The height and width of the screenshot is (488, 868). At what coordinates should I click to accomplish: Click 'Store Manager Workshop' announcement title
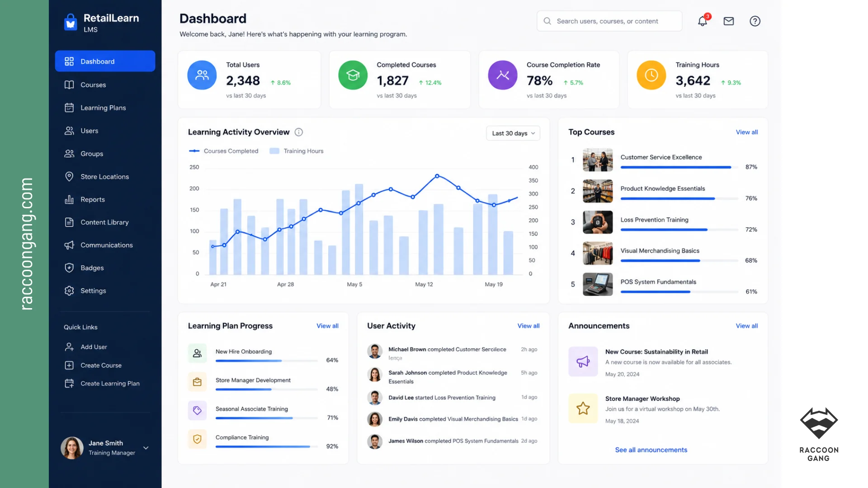pyautogui.click(x=642, y=399)
